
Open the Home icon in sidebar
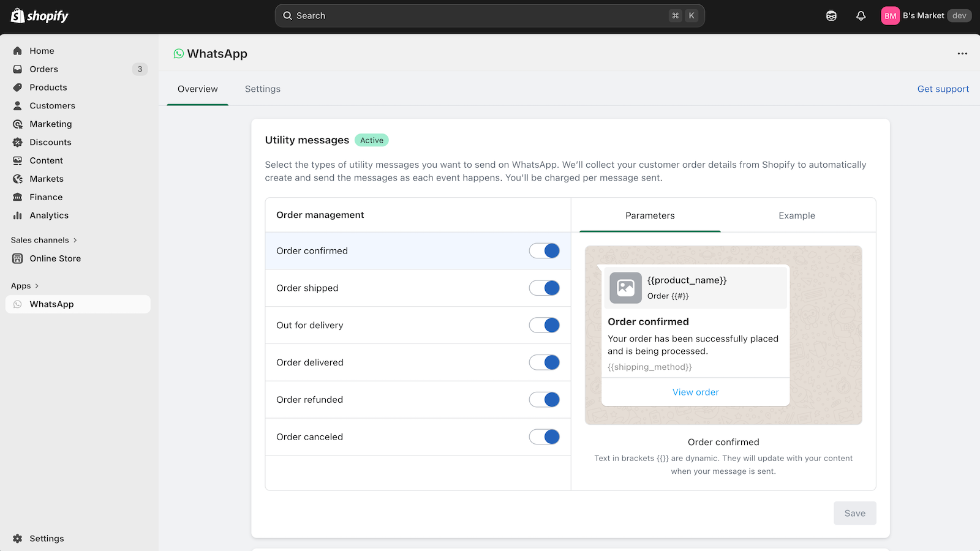click(18, 51)
